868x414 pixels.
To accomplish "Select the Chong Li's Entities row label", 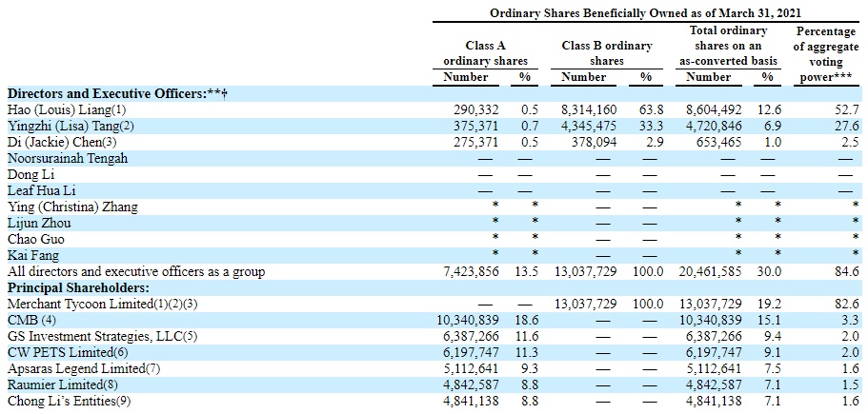I will tap(69, 401).
